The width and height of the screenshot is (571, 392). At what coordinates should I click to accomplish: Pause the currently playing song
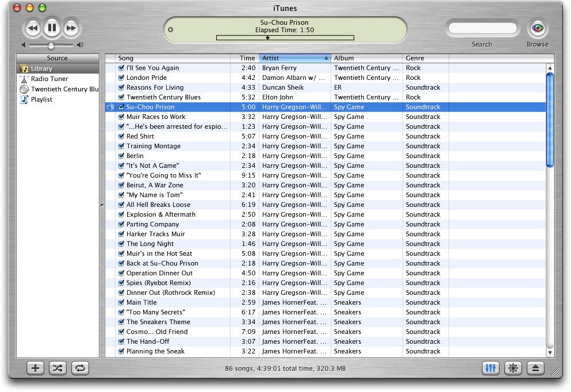tap(52, 28)
